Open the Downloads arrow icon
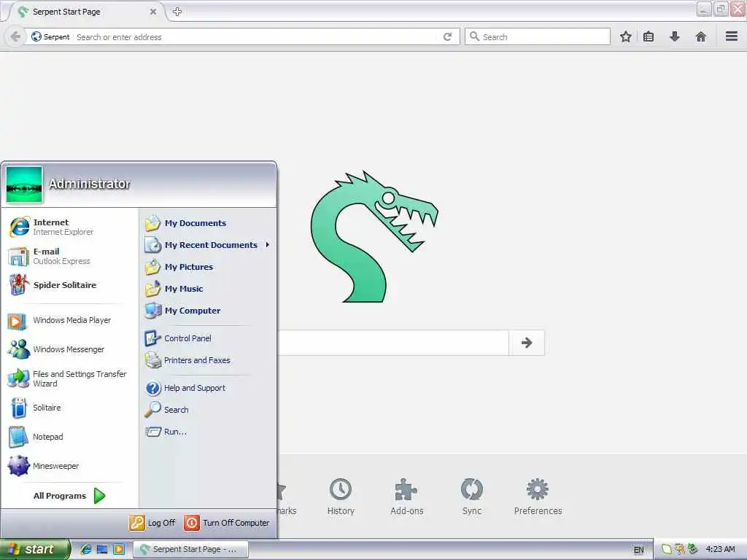Image resolution: width=747 pixels, height=560 pixels. [x=674, y=36]
